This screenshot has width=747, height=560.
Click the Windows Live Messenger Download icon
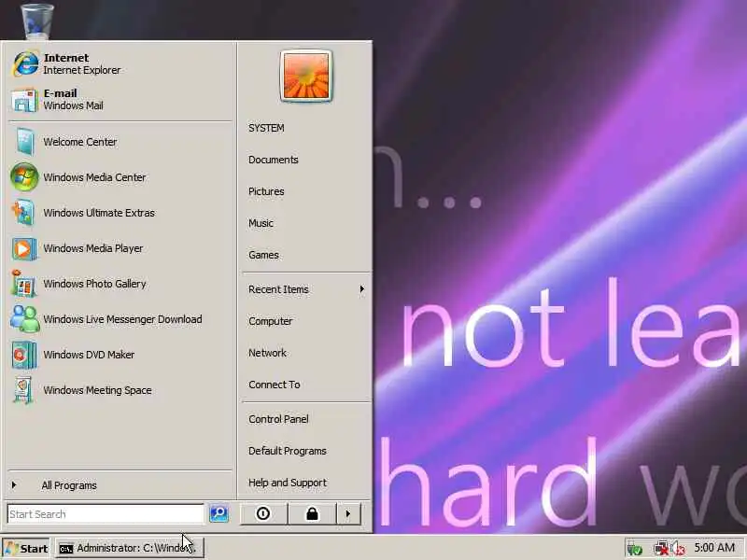click(25, 318)
